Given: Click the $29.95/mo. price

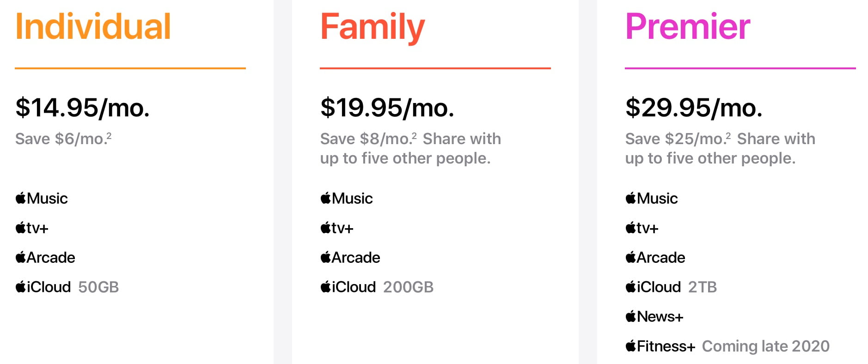Looking at the screenshot, I should (x=693, y=108).
